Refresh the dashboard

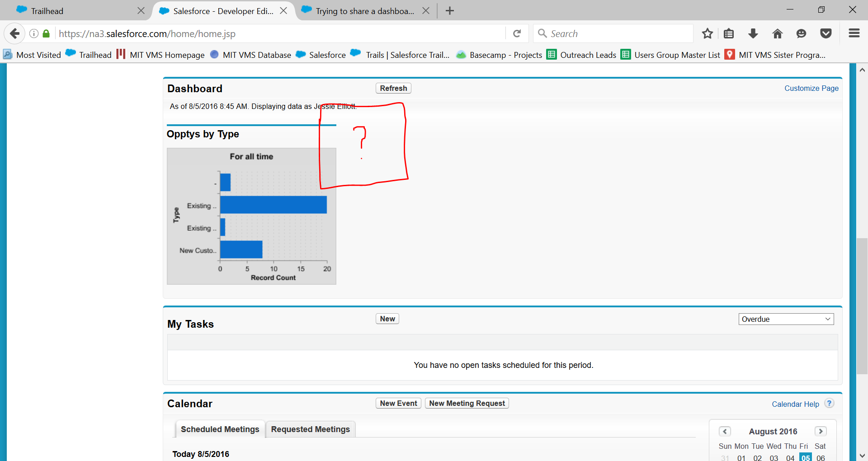pyautogui.click(x=393, y=88)
